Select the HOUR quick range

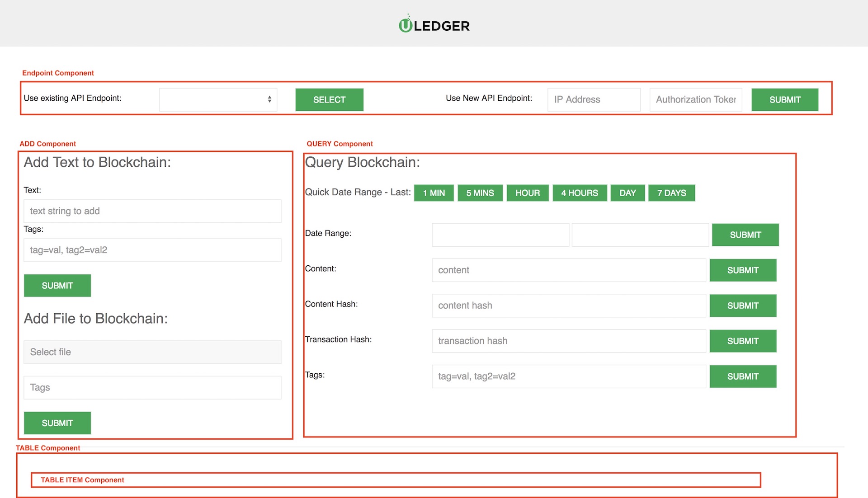[527, 193]
